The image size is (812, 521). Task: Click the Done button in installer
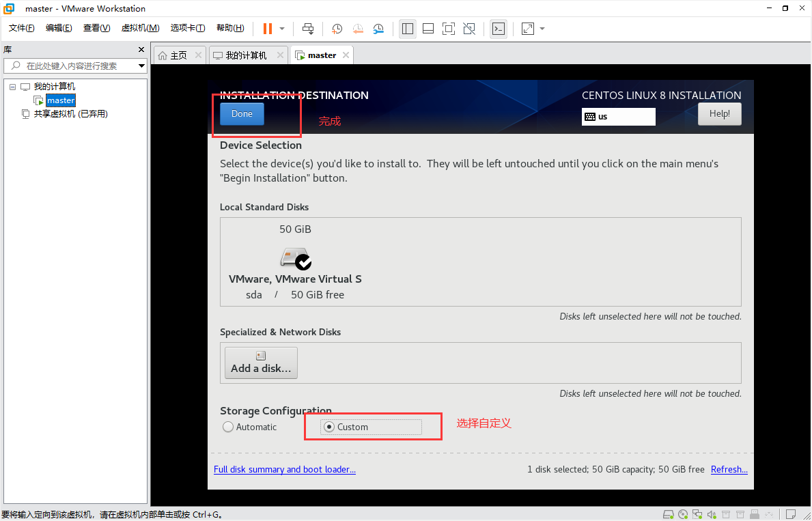242,114
